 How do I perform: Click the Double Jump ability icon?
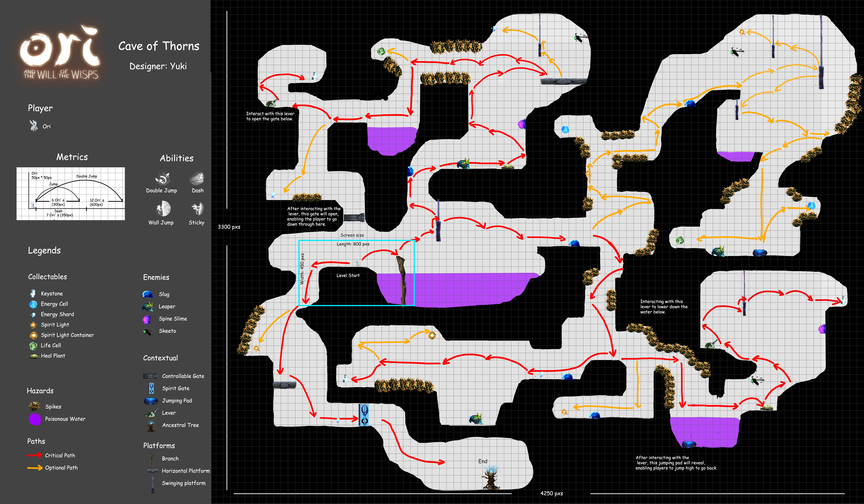point(163,178)
